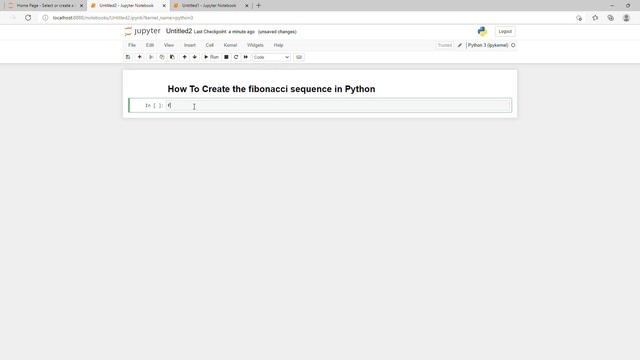Open the View menu
The height and width of the screenshot is (360, 640).
click(x=169, y=45)
